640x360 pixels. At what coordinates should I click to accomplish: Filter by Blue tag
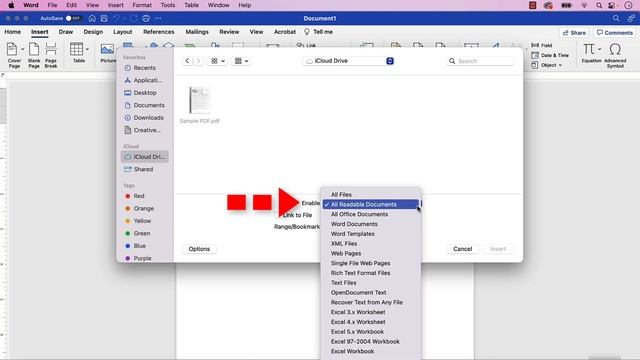(x=136, y=246)
